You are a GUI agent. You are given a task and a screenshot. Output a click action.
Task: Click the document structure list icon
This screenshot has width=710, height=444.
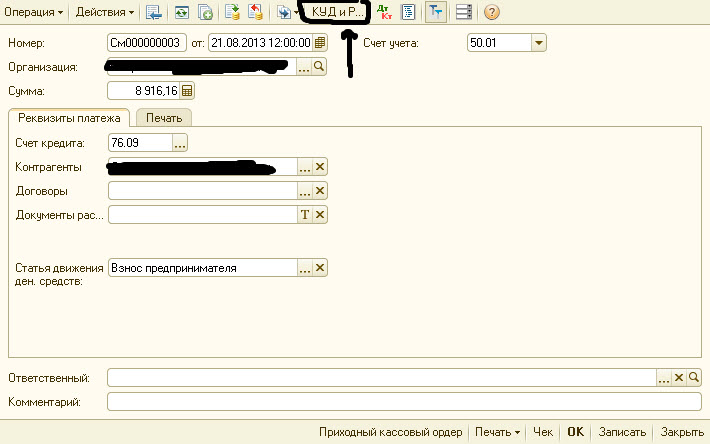pos(408,12)
